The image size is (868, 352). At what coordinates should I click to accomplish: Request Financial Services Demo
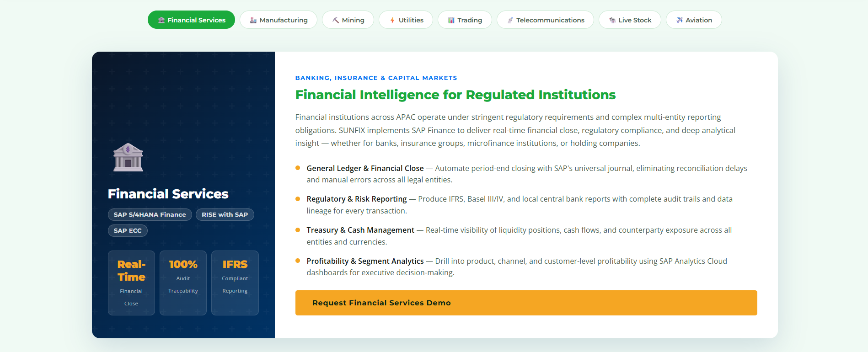coord(526,303)
